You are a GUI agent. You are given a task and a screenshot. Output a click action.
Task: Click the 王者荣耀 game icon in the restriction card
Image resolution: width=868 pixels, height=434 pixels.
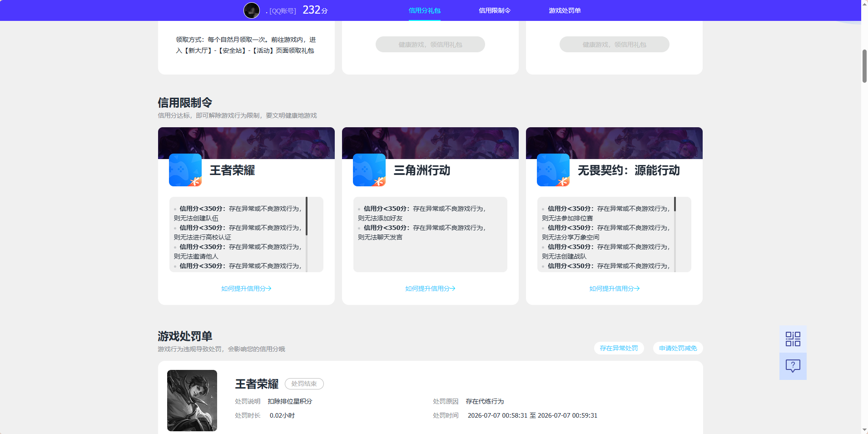pos(185,170)
